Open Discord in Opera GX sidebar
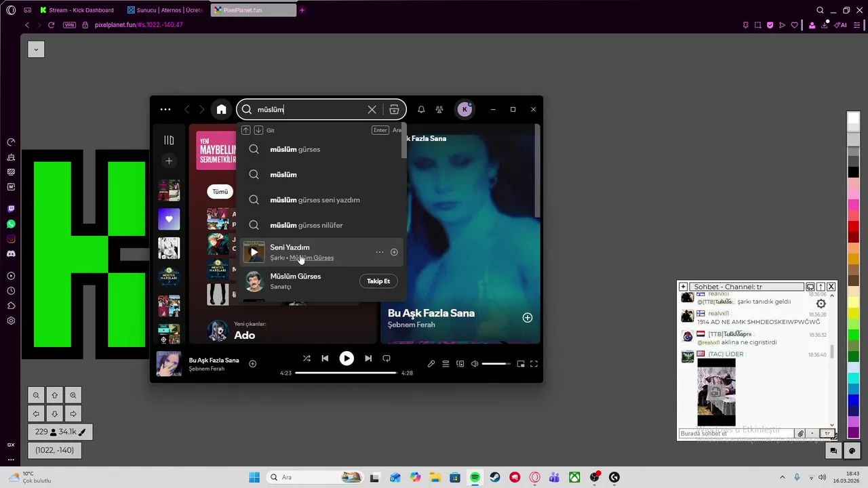The image size is (868, 488). [11, 253]
